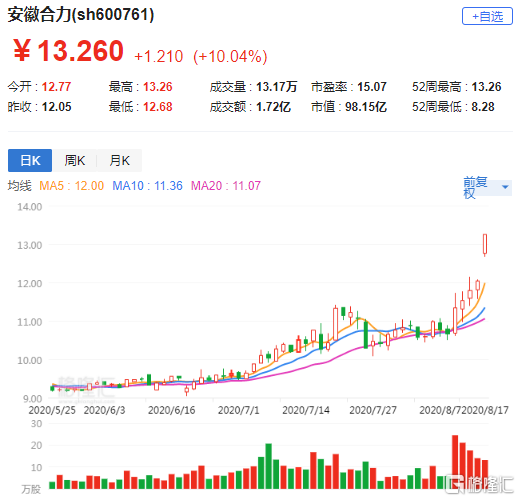
Task: Click the percentage change (+10.04%)
Action: pos(230,57)
